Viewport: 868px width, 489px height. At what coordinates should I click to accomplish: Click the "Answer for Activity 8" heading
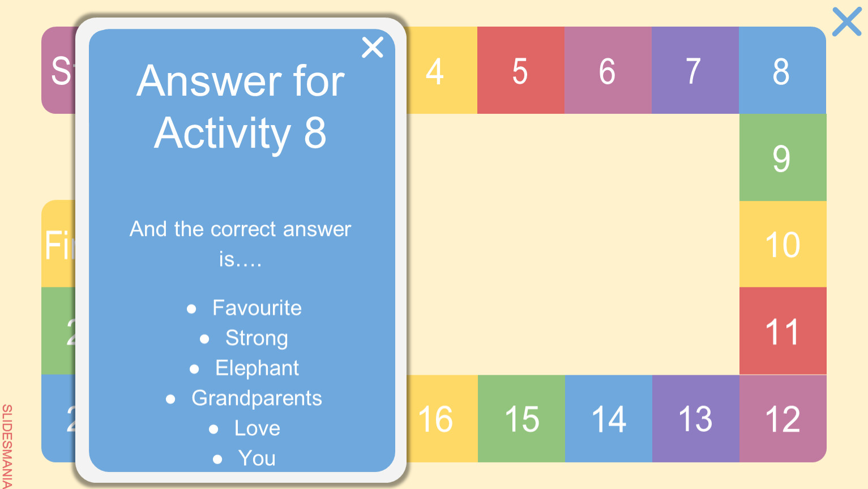[x=241, y=106]
